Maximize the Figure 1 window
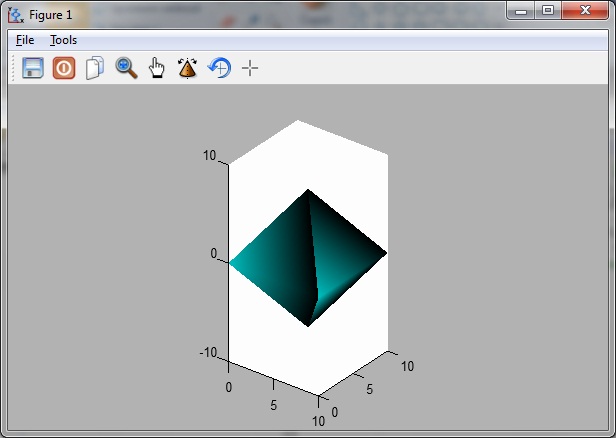The image size is (616, 438). [547, 10]
